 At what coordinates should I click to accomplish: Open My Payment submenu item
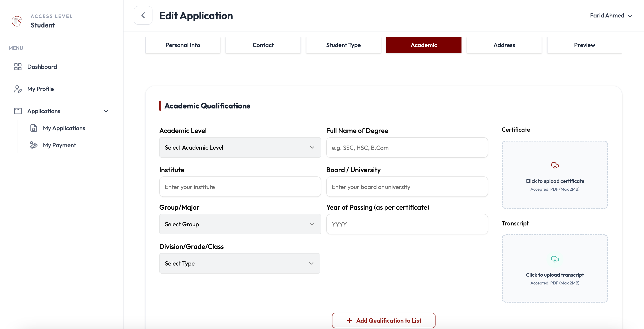click(x=59, y=145)
